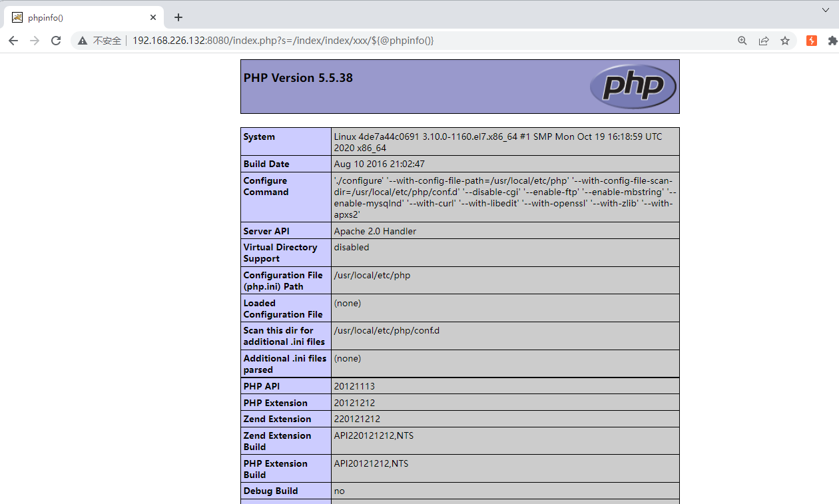Select the Server API label
The height and width of the screenshot is (504, 839).
pos(267,231)
